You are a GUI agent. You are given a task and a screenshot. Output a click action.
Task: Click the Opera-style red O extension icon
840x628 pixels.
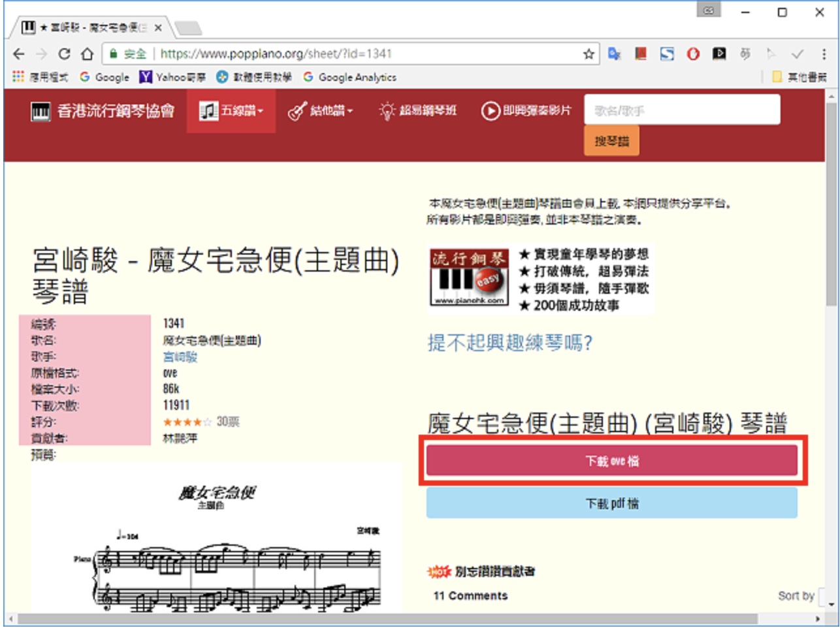click(x=693, y=54)
